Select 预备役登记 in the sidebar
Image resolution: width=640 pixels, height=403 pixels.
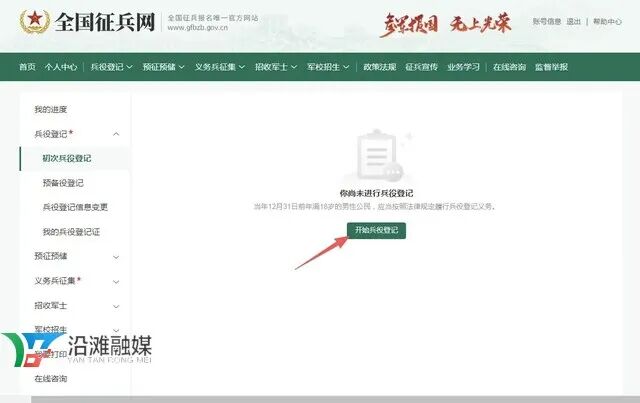point(62,182)
